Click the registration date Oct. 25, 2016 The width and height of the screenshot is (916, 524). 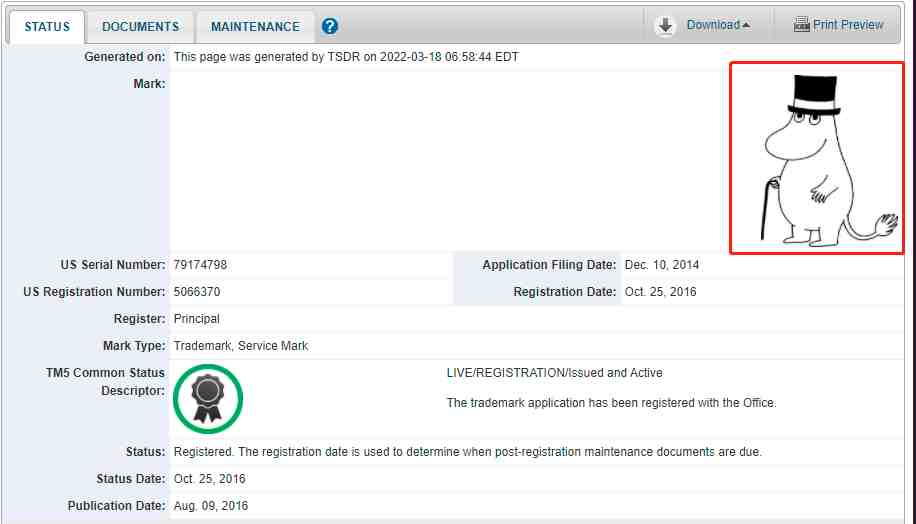pos(661,292)
